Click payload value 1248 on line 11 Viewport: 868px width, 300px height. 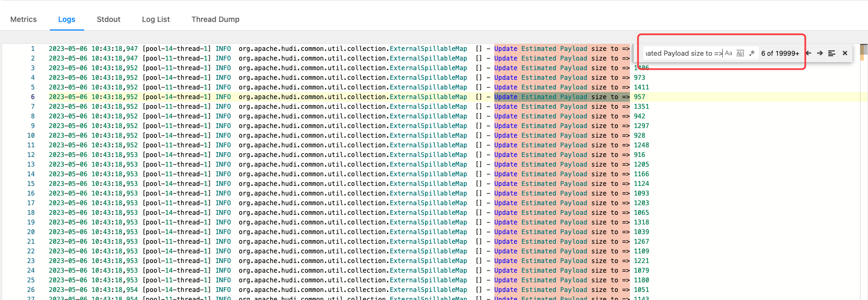click(641, 145)
